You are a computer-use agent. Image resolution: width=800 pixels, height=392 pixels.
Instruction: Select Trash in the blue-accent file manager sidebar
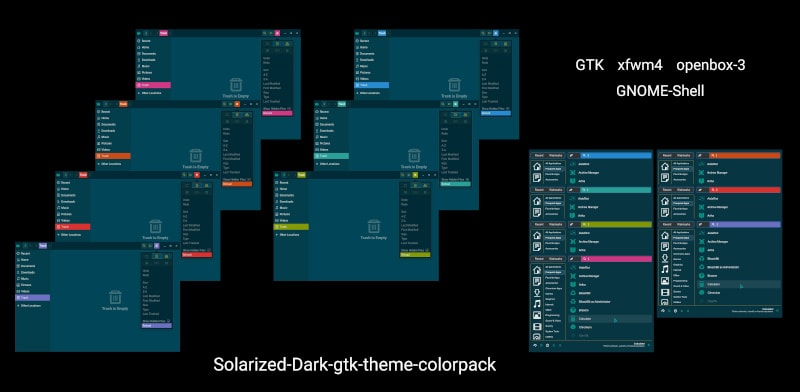[x=371, y=85]
